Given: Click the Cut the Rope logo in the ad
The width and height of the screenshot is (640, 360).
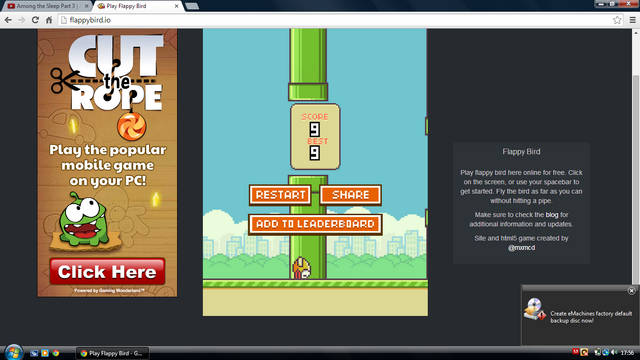Looking at the screenshot, I should 108,73.
